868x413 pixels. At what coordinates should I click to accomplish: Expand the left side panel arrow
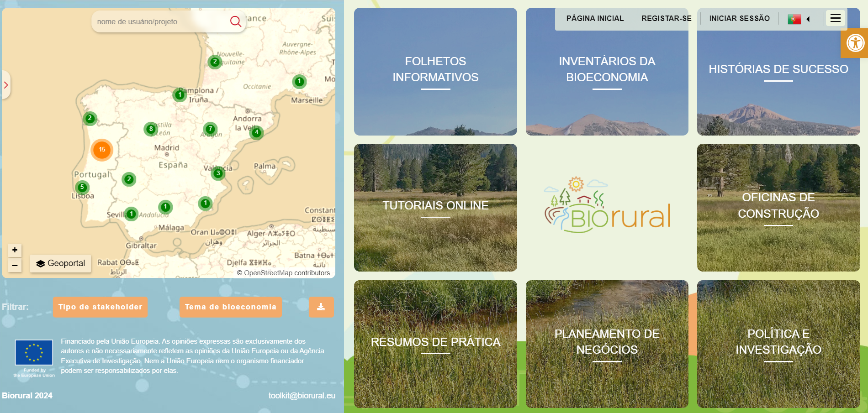click(x=6, y=85)
